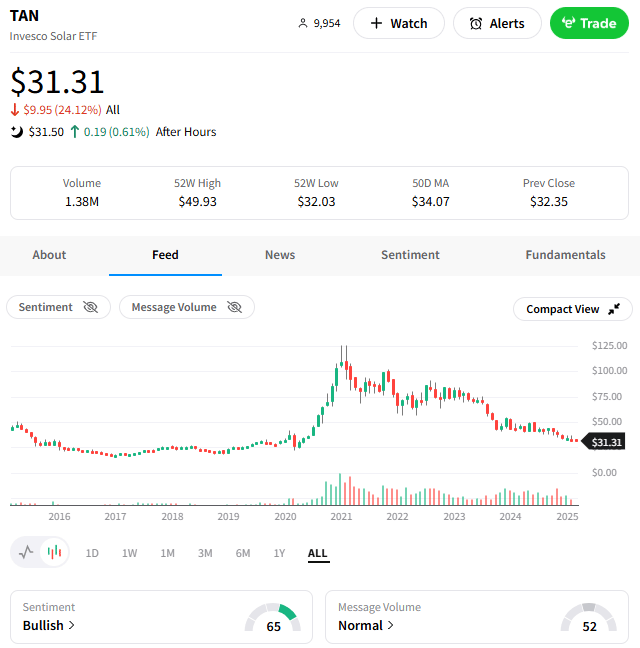Click the message volume gauge showing 52
The image size is (640, 648).
tap(589, 617)
